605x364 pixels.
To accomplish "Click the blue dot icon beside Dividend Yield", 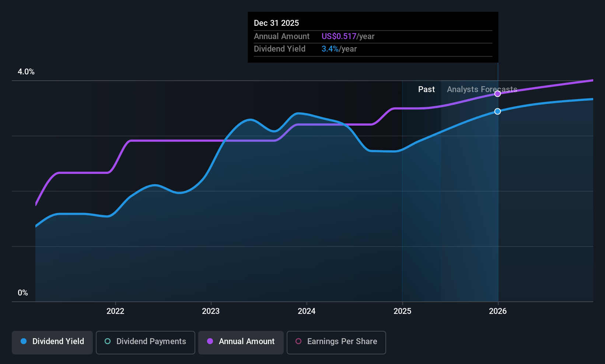I will point(24,341).
